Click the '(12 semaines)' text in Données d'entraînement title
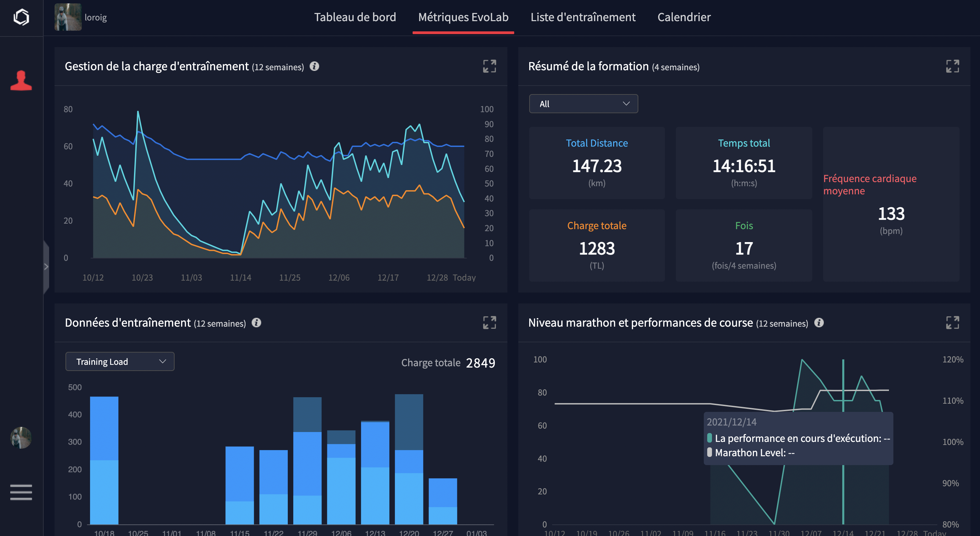Image resolution: width=980 pixels, height=536 pixels. coord(220,323)
